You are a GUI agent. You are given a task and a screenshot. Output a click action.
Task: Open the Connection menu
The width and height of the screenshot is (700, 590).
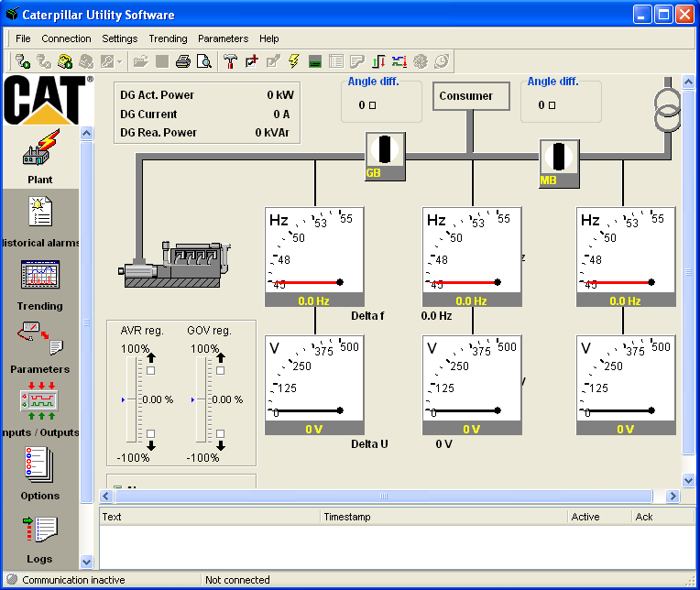click(66, 38)
